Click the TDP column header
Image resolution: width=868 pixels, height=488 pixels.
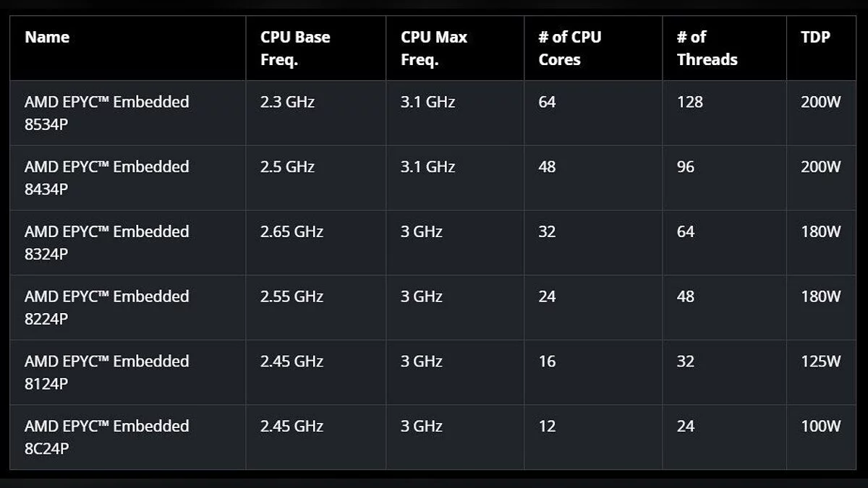(x=815, y=37)
